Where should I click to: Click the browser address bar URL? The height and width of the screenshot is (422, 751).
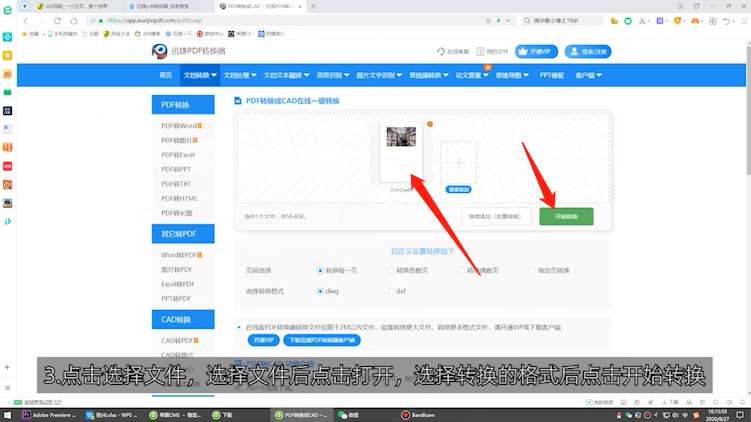pyautogui.click(x=154, y=21)
